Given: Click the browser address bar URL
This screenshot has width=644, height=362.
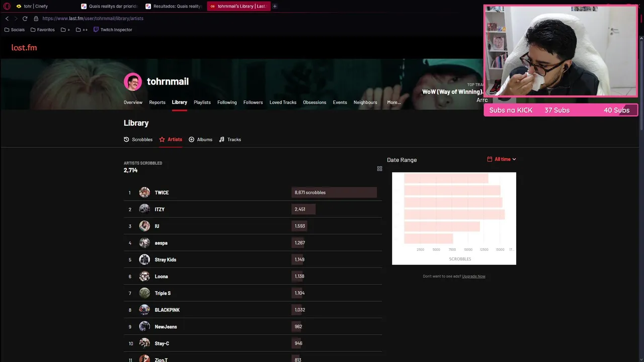Looking at the screenshot, I should 93,19.
